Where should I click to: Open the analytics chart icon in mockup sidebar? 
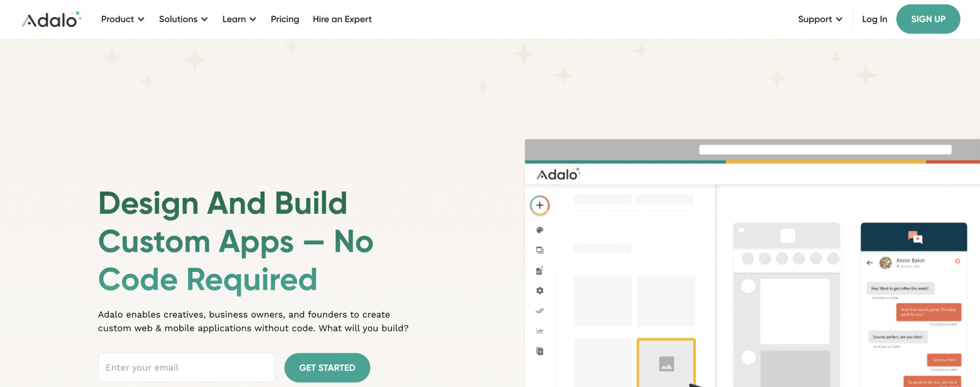540,331
